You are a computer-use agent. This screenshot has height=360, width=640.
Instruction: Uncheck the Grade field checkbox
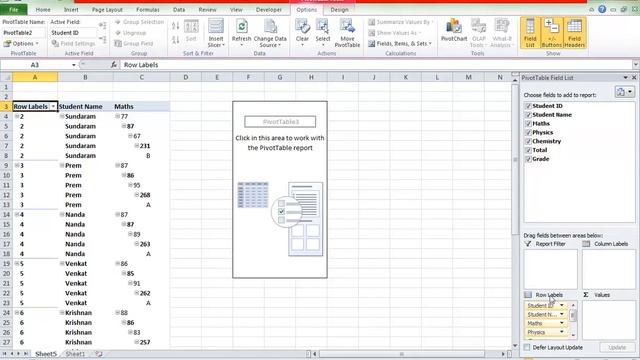pos(528,159)
